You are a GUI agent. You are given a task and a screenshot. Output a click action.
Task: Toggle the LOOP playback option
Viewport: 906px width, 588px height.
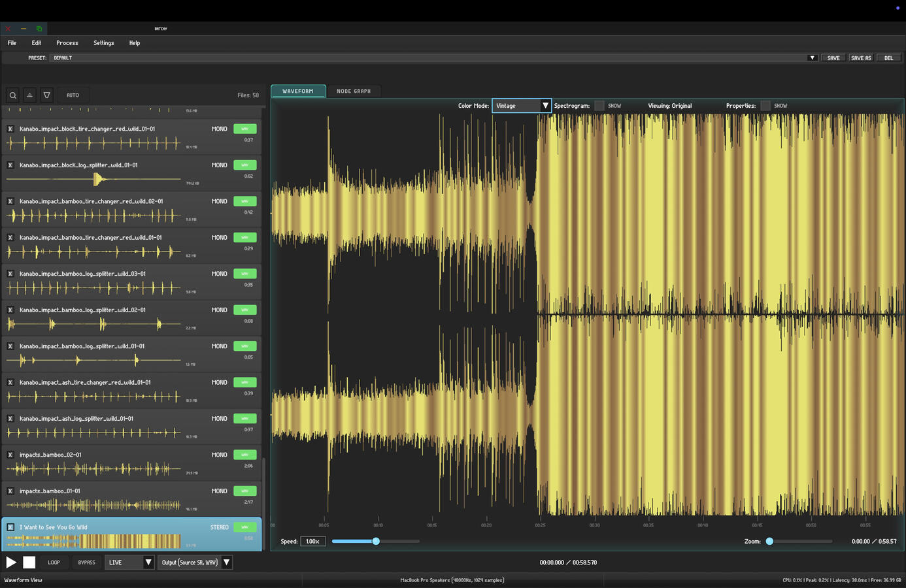tap(54, 563)
